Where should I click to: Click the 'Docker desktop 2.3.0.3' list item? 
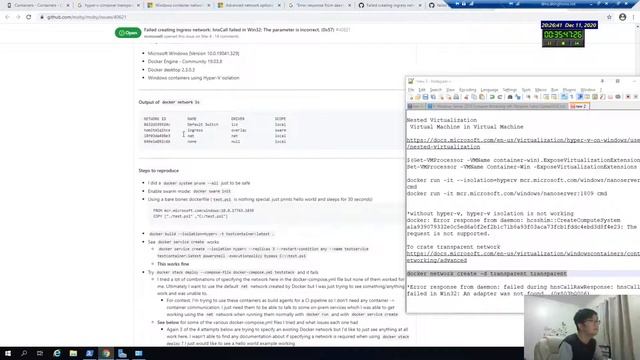(x=171, y=70)
